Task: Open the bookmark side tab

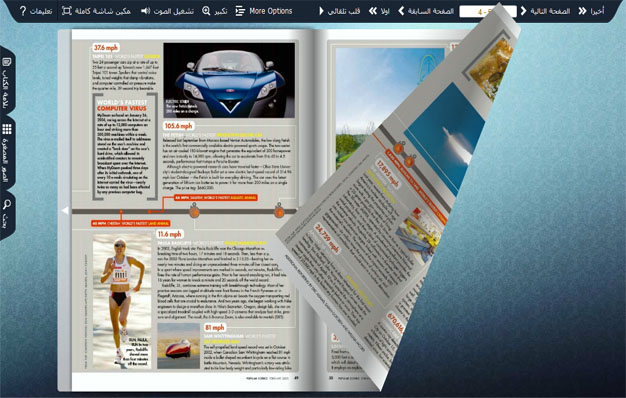Action: point(7,82)
